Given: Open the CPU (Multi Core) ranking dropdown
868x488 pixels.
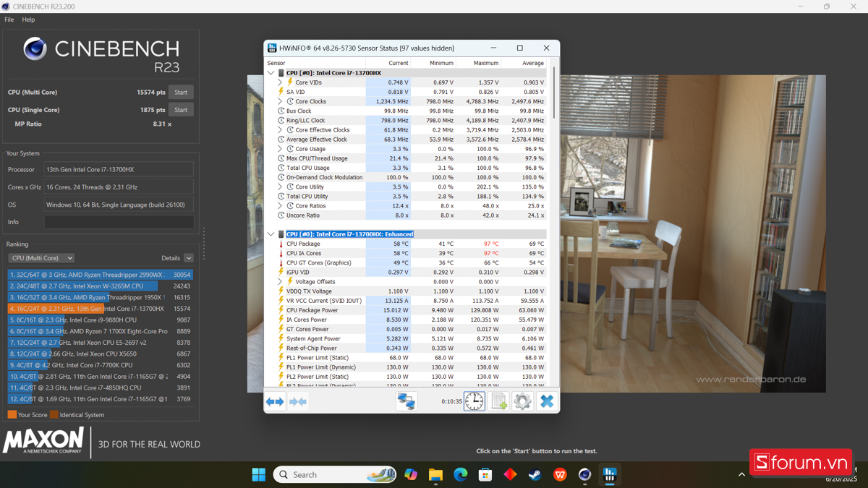Looking at the screenshot, I should point(41,258).
